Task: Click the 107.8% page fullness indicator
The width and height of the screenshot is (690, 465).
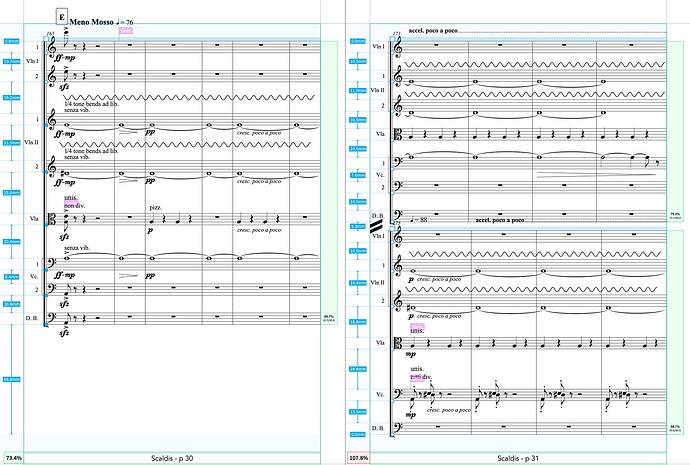Action: click(358, 458)
